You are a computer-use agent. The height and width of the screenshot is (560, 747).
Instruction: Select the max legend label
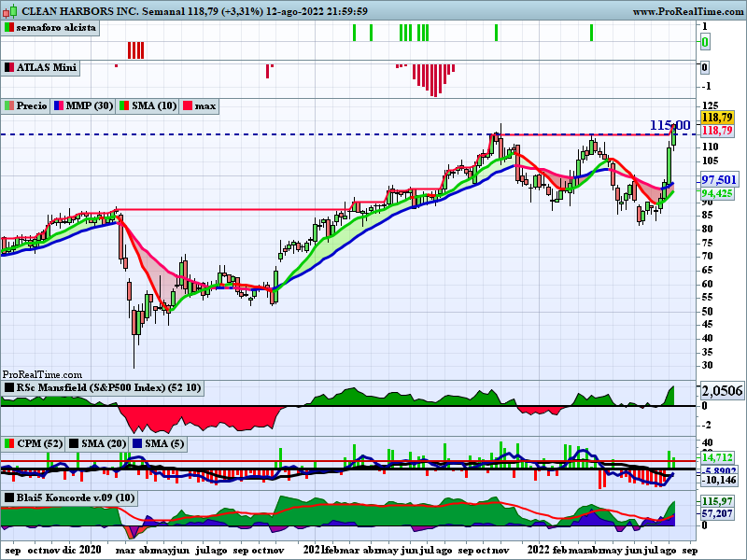pyautogui.click(x=204, y=105)
